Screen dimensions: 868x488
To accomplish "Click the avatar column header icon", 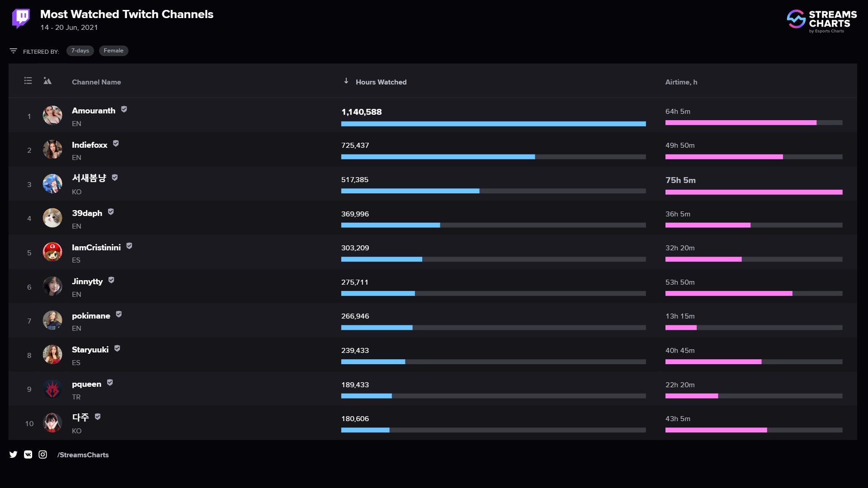I will click(x=47, y=81).
